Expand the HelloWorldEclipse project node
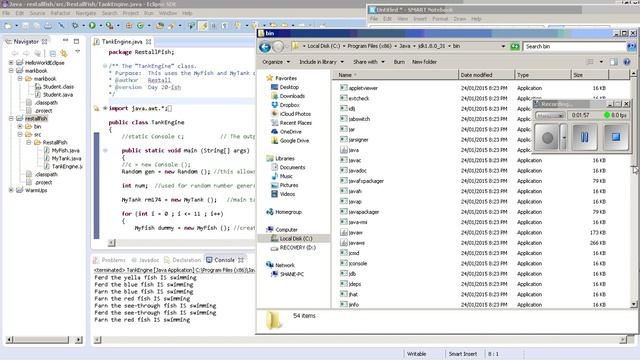Viewport: 640px width, 360px height. click(x=11, y=62)
